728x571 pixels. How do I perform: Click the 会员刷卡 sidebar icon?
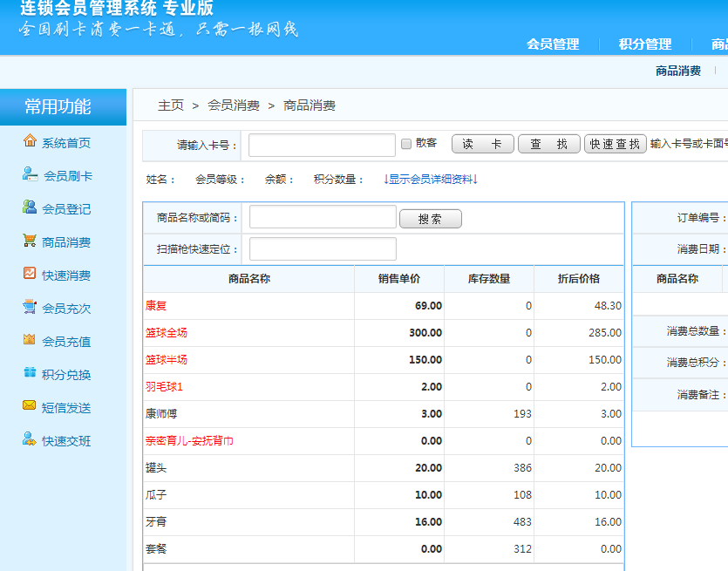click(30, 174)
